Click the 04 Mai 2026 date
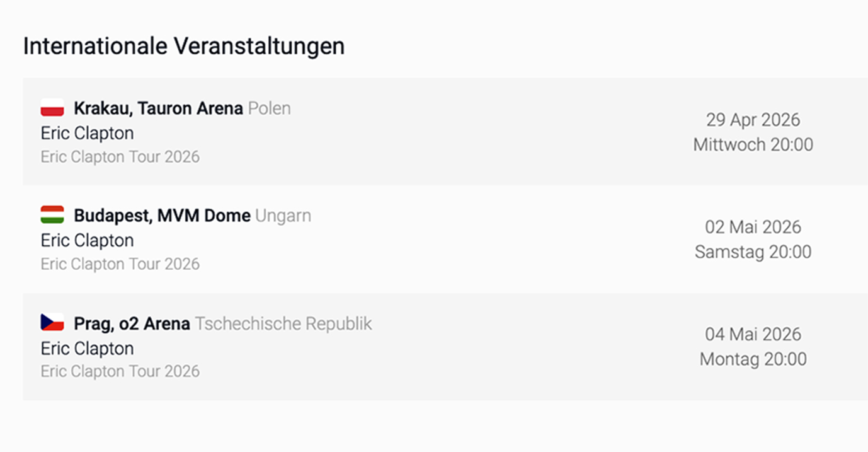Viewport: 868px width, 452px height. click(x=753, y=334)
